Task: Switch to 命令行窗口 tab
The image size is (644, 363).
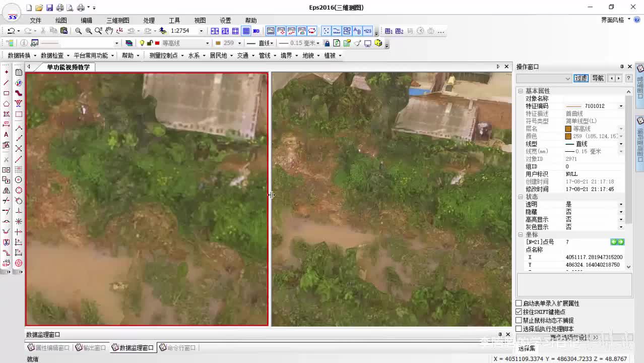Action: 177,348
